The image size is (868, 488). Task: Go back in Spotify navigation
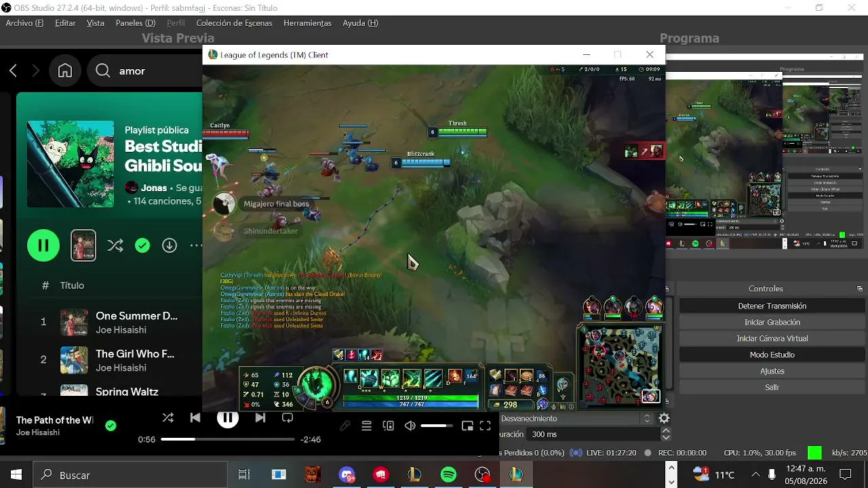click(13, 70)
